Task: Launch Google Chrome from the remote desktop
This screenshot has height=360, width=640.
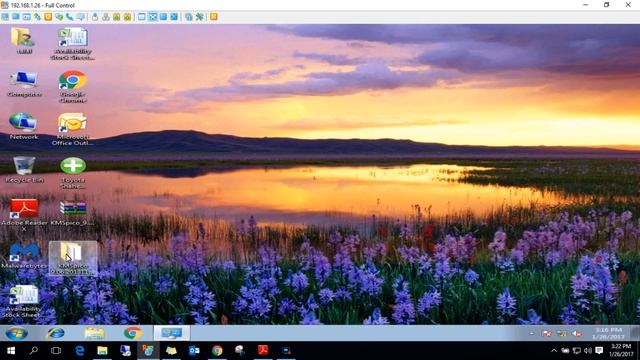Action: (x=73, y=86)
